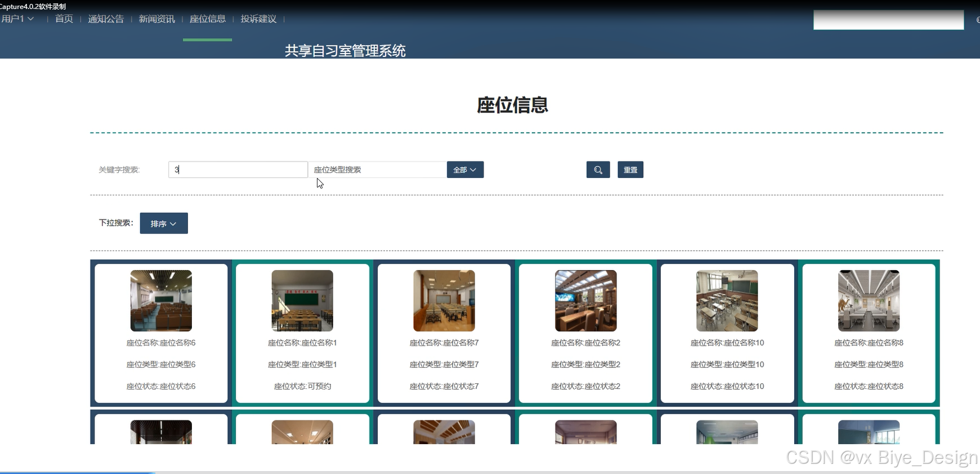Screen dimensions: 980x474
Task: Focus the keyword search input field
Action: coord(238,169)
